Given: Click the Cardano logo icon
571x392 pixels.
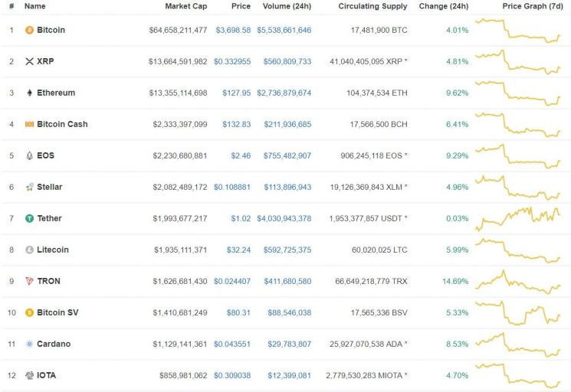Looking at the screenshot, I should [x=29, y=344].
